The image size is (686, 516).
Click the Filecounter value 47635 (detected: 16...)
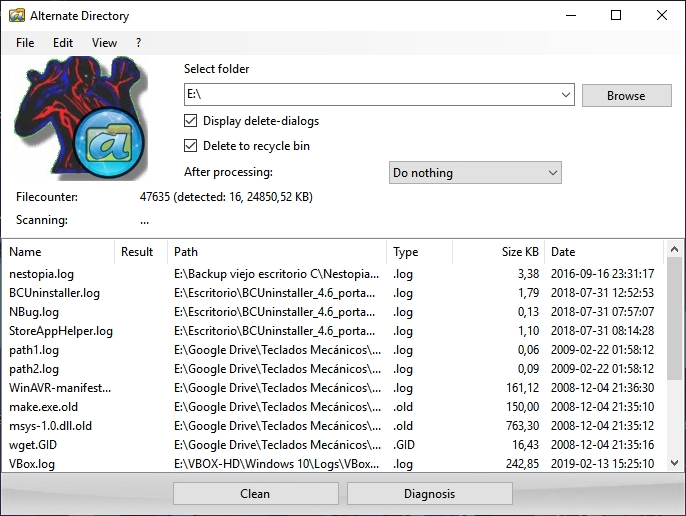[226, 197]
